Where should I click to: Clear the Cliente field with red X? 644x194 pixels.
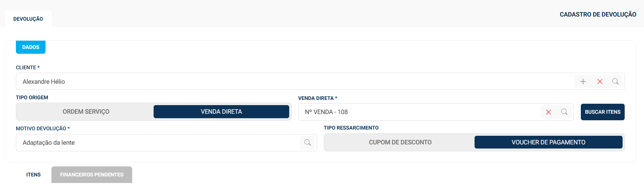tap(600, 82)
